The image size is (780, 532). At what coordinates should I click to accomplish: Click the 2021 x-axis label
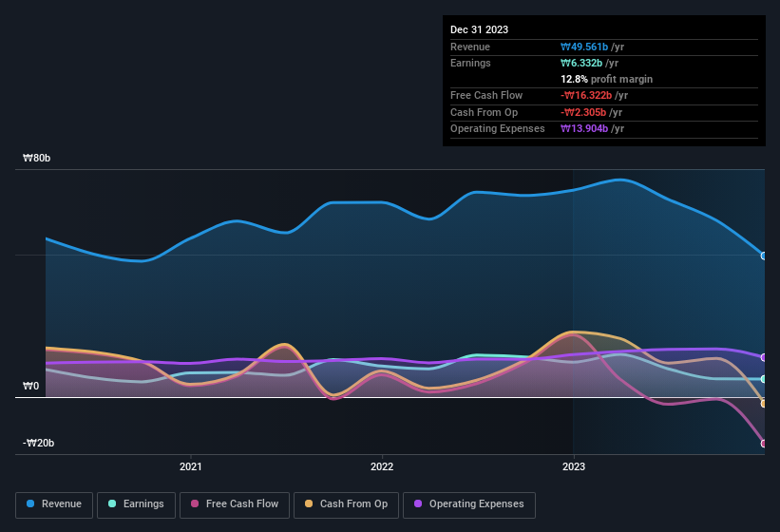[191, 466]
